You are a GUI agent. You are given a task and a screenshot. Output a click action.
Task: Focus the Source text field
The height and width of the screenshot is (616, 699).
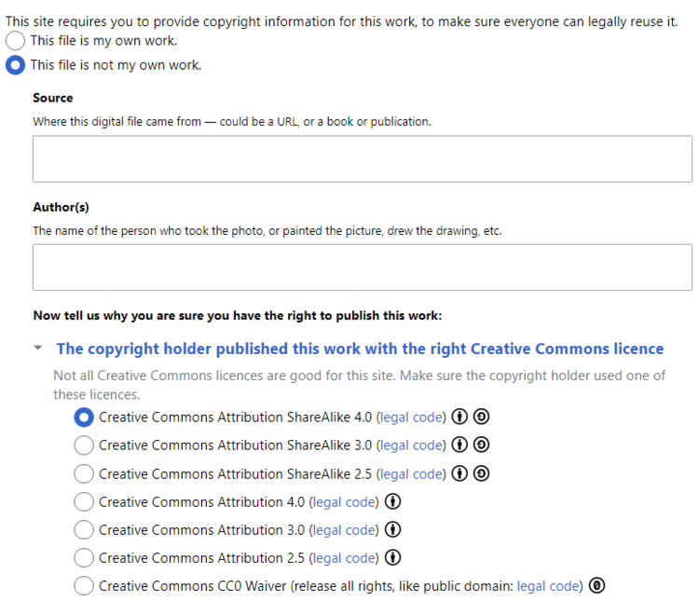pos(363,159)
